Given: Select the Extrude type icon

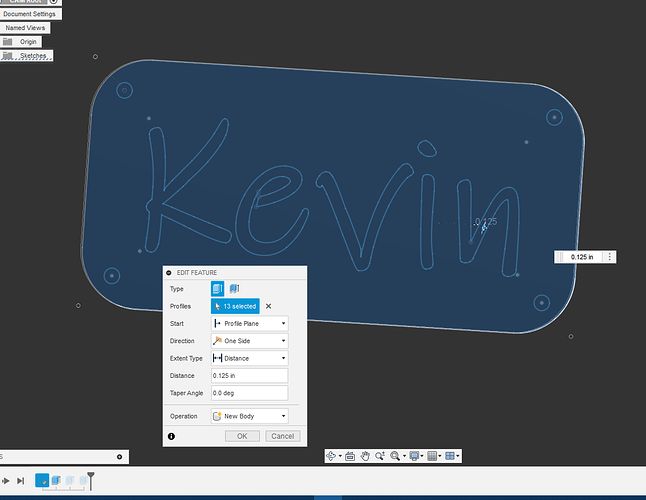Looking at the screenshot, I should [218, 289].
